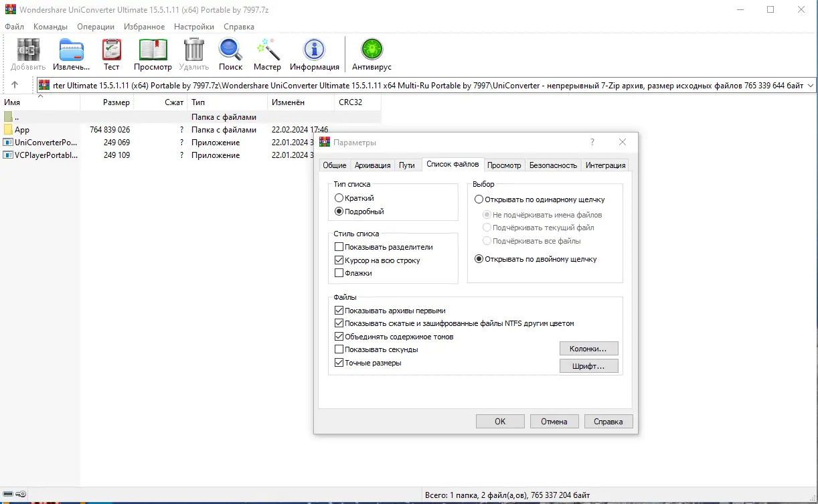The width and height of the screenshot is (818, 504).
Task: Toggle NTFS другим цветом checkbox
Action: pyautogui.click(x=339, y=323)
